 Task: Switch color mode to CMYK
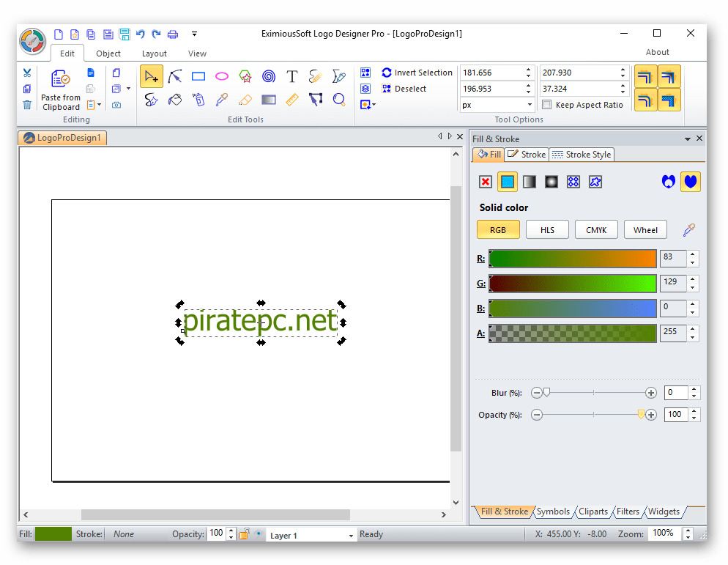595,229
